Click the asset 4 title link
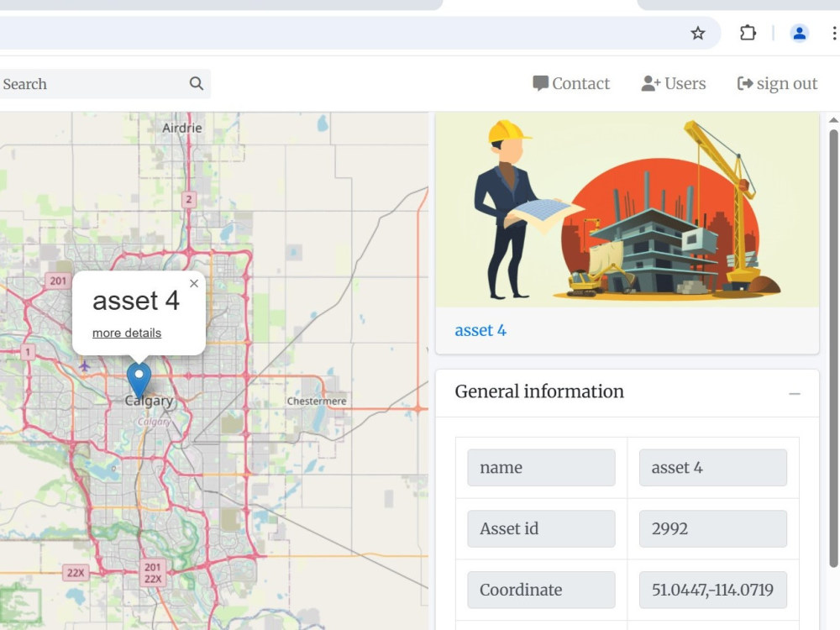The width and height of the screenshot is (840, 630). tap(480, 330)
